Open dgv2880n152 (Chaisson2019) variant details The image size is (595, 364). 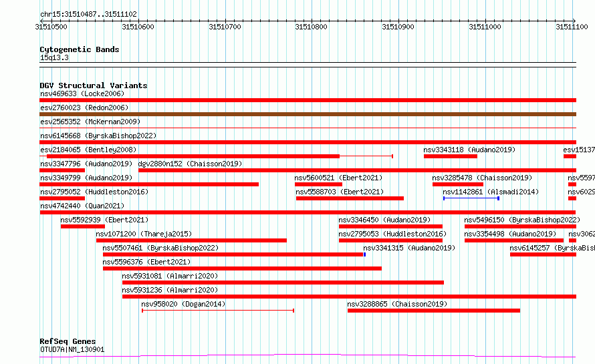[x=190, y=164]
